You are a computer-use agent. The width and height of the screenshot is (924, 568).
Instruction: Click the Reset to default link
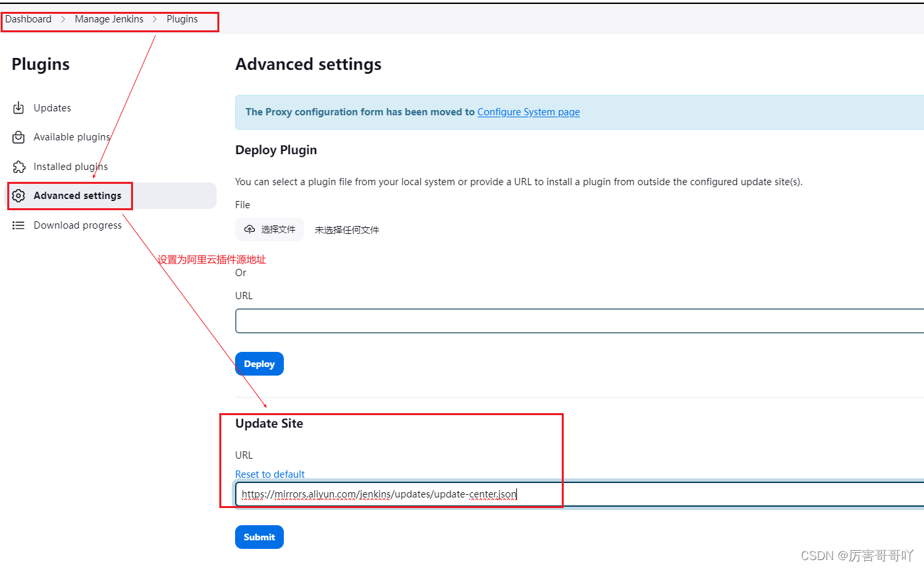pos(270,474)
